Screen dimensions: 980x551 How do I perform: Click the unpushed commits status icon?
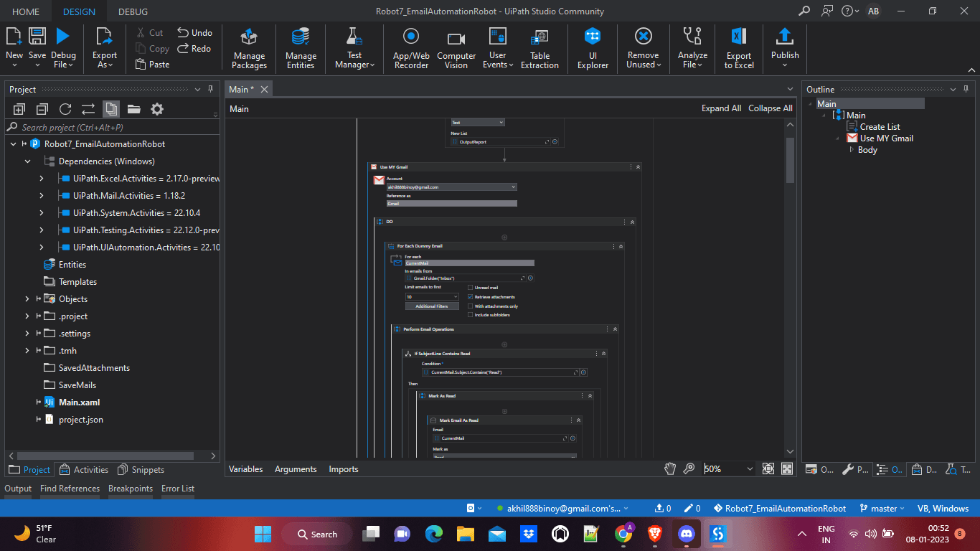(663, 508)
